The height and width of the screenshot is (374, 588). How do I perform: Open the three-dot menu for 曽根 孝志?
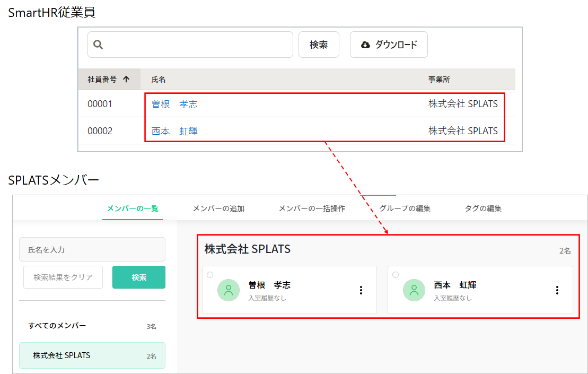click(x=361, y=290)
